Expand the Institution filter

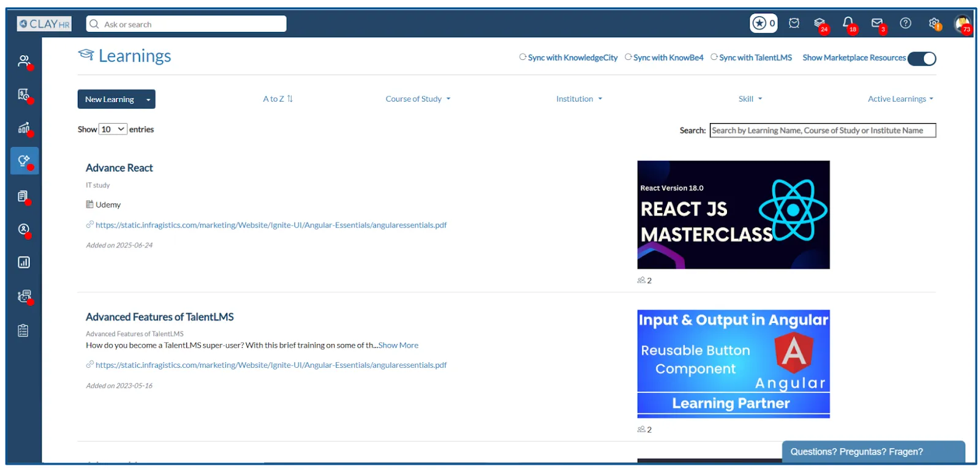click(x=579, y=99)
